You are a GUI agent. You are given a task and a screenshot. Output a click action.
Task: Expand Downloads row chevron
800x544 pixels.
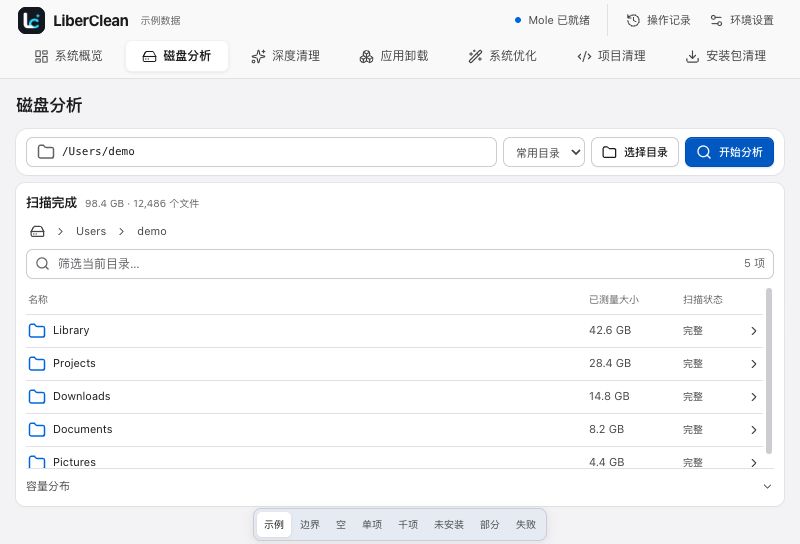754,397
